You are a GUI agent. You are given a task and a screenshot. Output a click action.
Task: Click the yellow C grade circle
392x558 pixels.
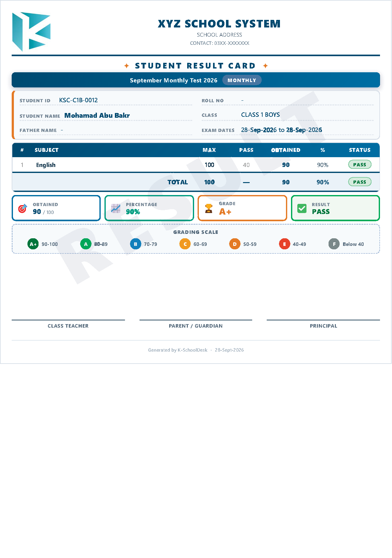click(x=185, y=244)
